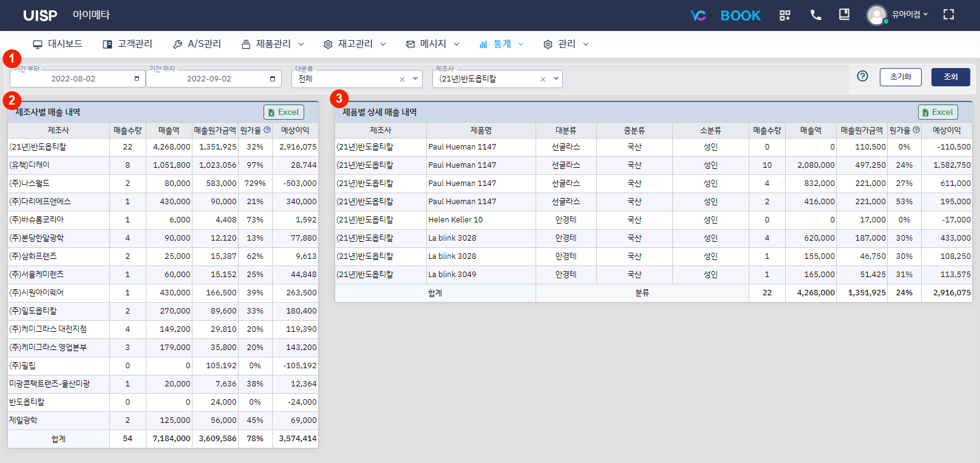Click 원가율 help icon in product detail table
The height and width of the screenshot is (463, 980).
(x=916, y=130)
